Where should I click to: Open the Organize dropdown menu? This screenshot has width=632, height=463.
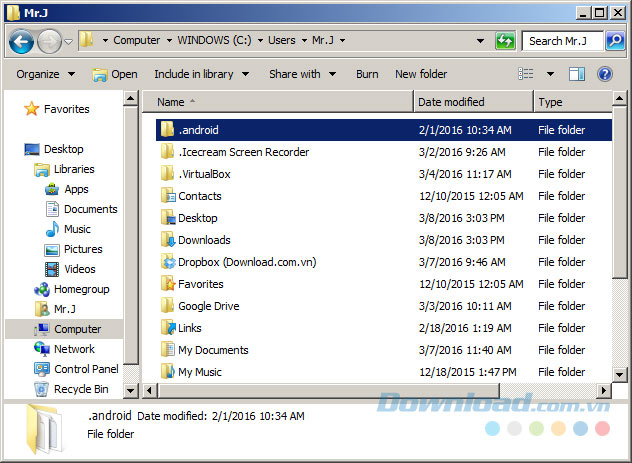pos(45,74)
